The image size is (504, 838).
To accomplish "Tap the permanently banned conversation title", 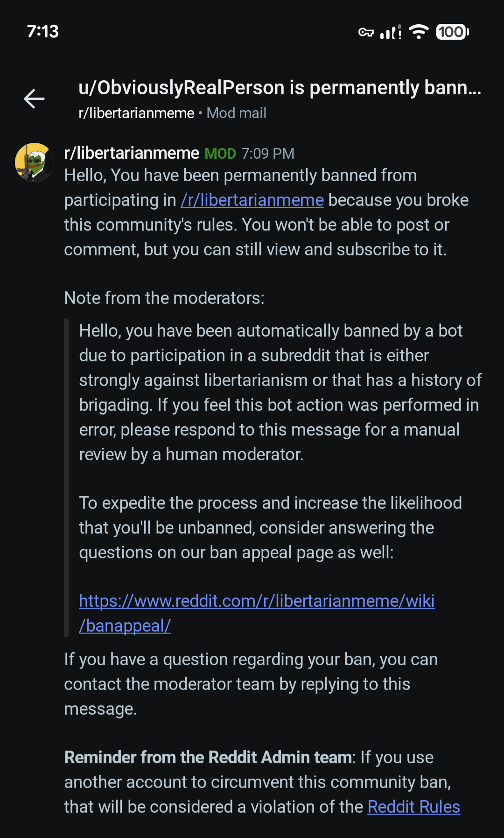I will coord(280,88).
